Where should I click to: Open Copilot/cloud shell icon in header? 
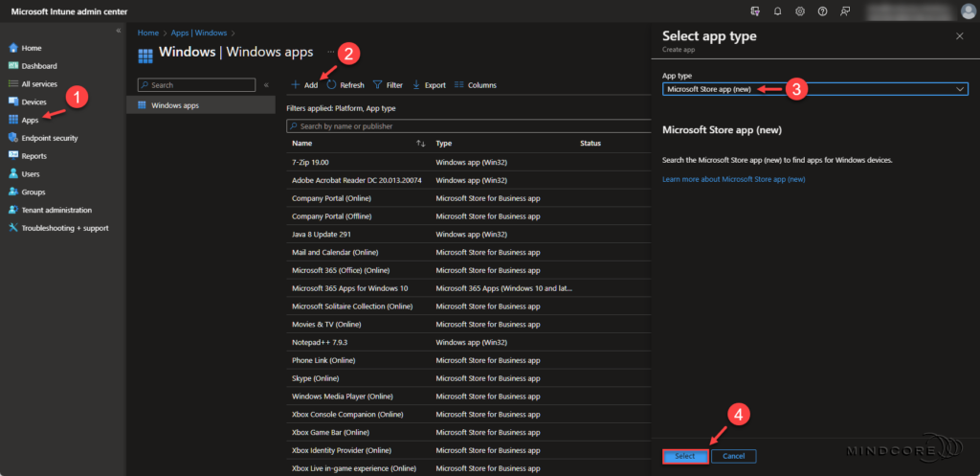point(755,11)
